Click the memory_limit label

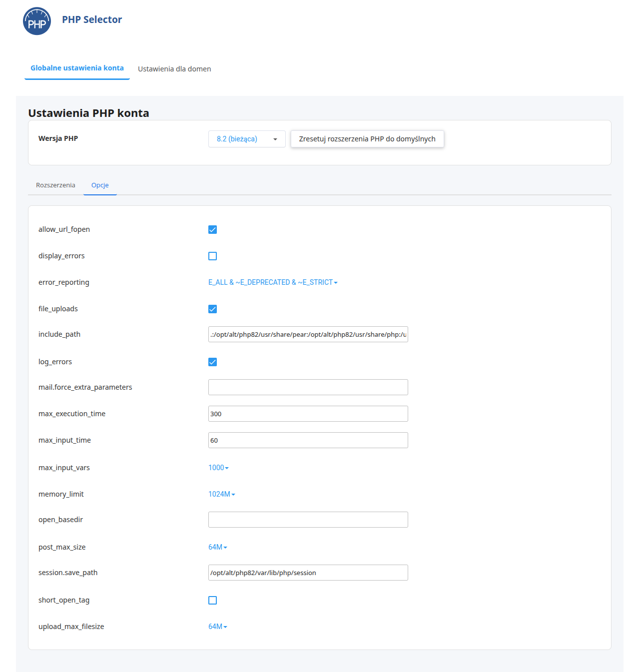61,494
